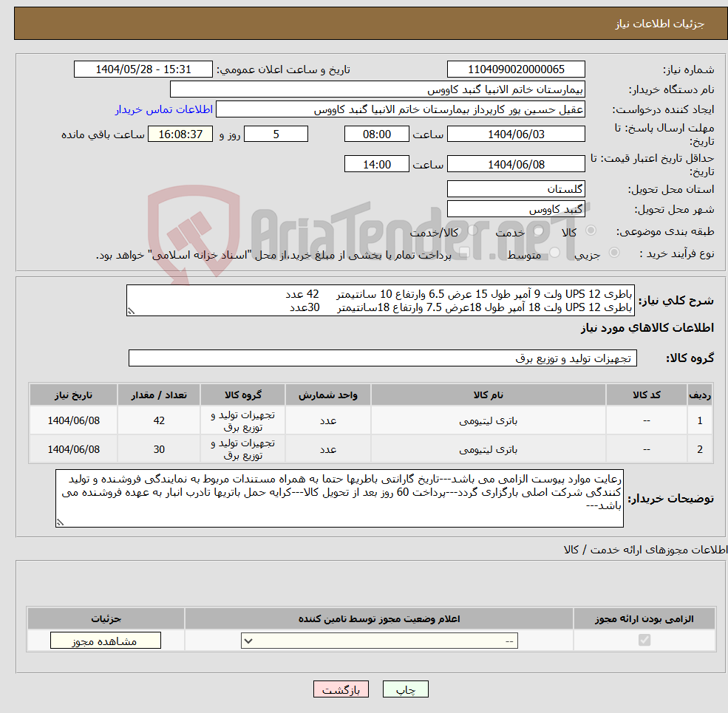Image resolution: width=728 pixels, height=713 pixels.
Task: Select the متوسط process type radio
Action: [554, 253]
